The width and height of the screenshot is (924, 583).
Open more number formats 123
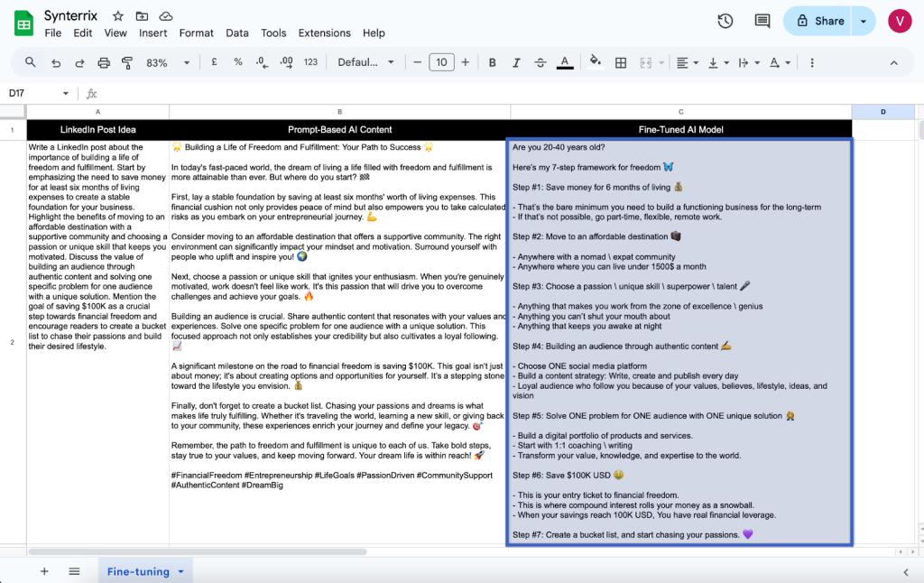pyautogui.click(x=310, y=62)
